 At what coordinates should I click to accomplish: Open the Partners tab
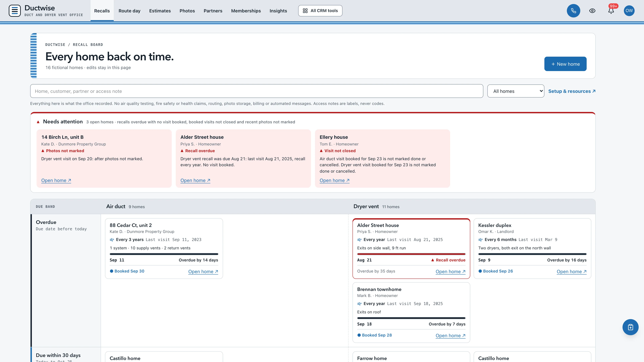point(213,11)
